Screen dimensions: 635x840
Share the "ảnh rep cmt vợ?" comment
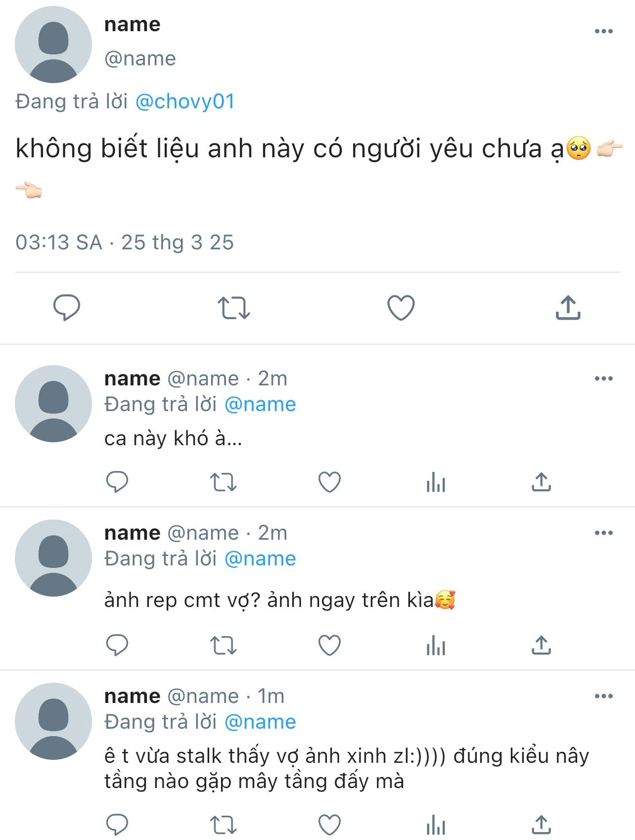[541, 645]
